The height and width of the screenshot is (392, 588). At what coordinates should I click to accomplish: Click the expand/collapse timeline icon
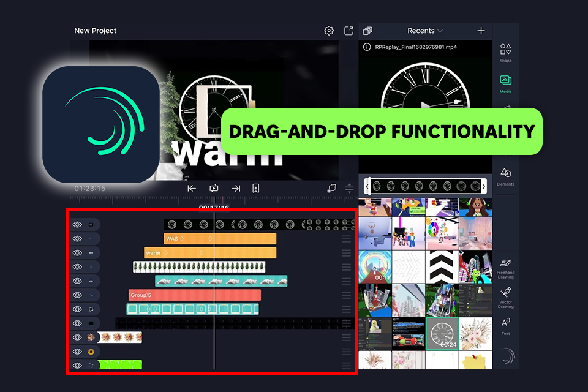point(349,188)
